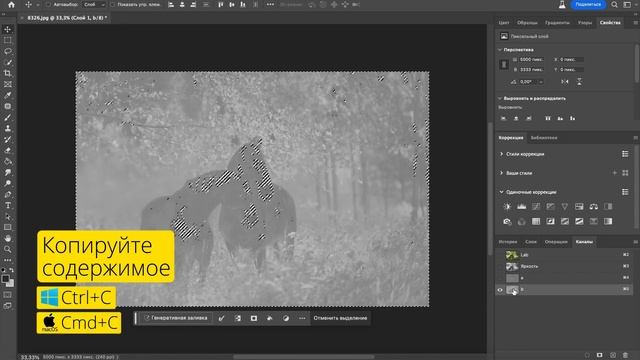Click the Поделиться button
This screenshot has height=360, width=640.
[x=588, y=4]
